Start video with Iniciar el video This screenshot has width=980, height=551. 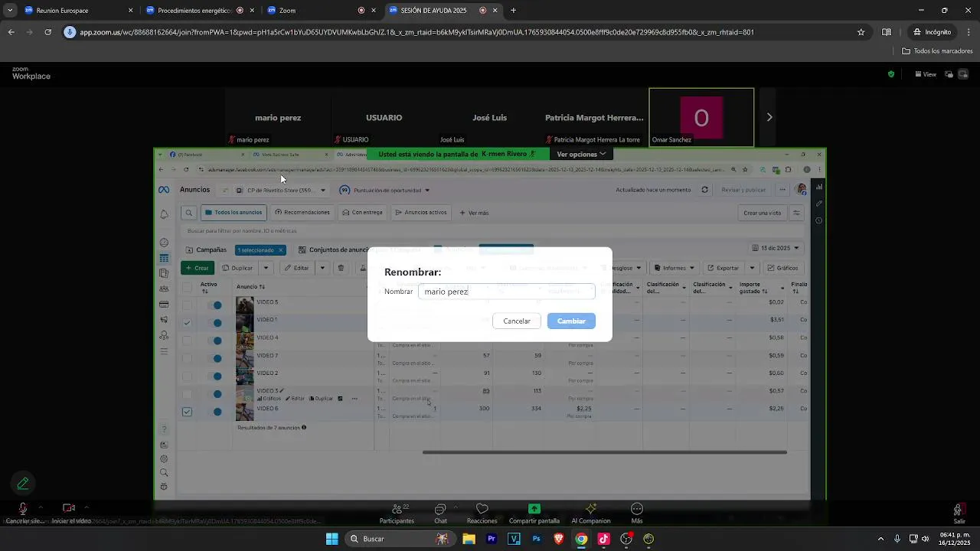(x=69, y=508)
